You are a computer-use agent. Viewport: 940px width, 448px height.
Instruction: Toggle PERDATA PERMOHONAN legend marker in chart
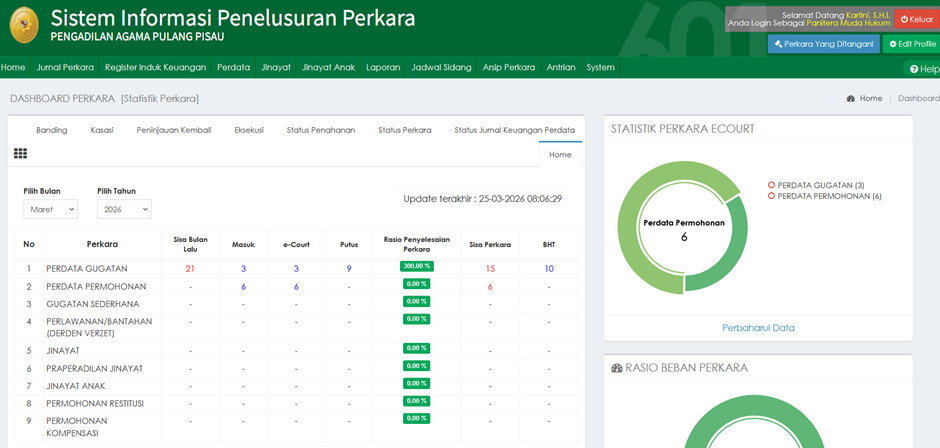(x=771, y=196)
